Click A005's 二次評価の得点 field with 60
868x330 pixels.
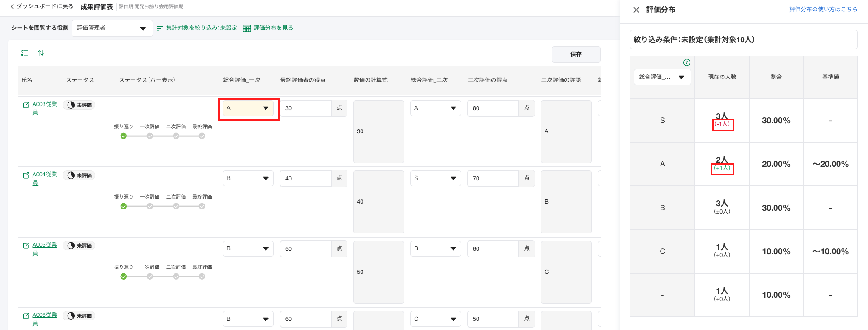[493, 249]
